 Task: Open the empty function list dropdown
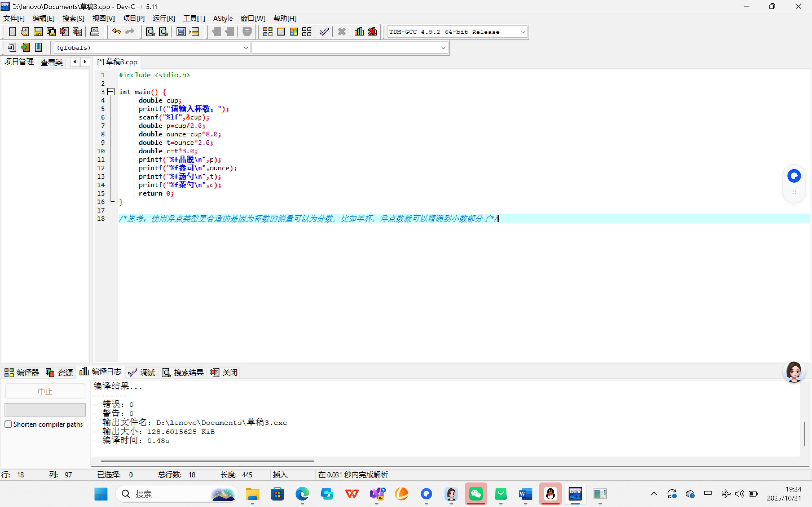click(443, 48)
